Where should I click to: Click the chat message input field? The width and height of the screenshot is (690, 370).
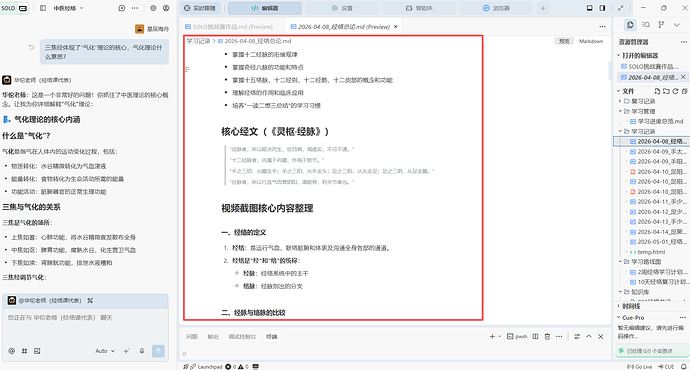click(85, 326)
